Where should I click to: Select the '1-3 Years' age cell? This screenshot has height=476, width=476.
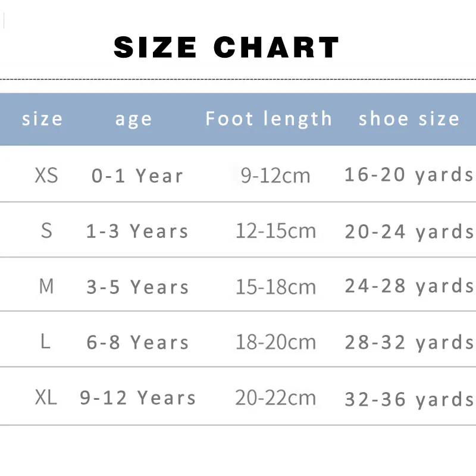tap(137, 231)
